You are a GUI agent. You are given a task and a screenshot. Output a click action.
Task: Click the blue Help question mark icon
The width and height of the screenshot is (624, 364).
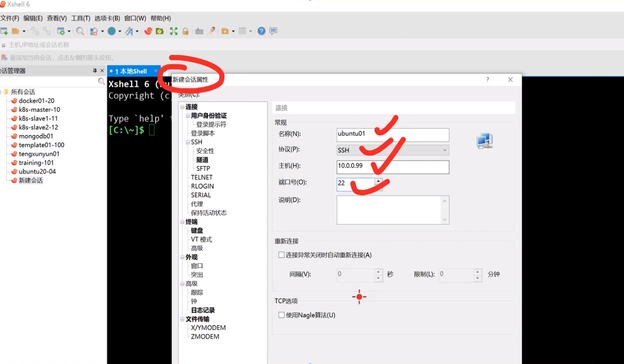(x=261, y=31)
